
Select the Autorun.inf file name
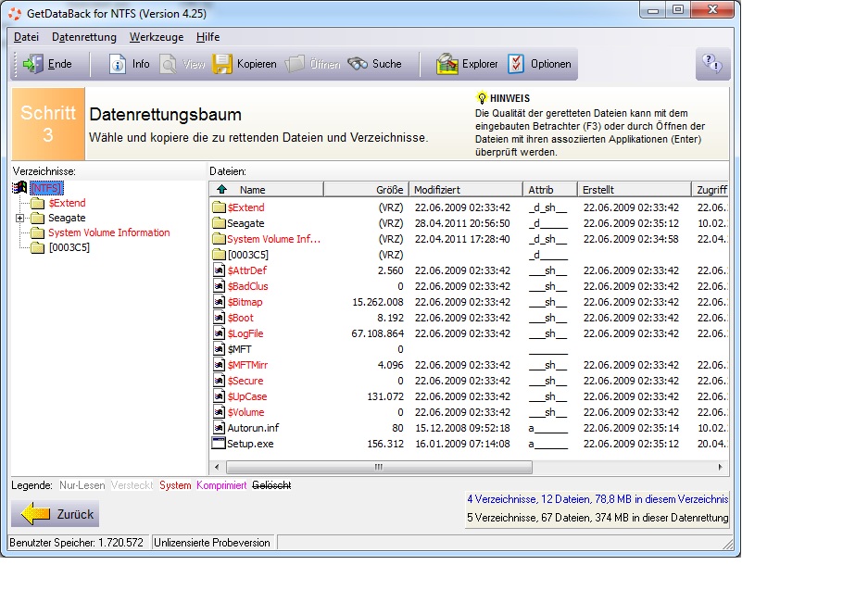(x=253, y=428)
